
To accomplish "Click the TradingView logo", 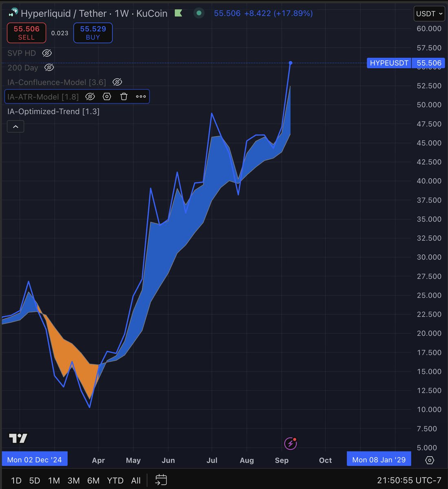I will pos(18,438).
